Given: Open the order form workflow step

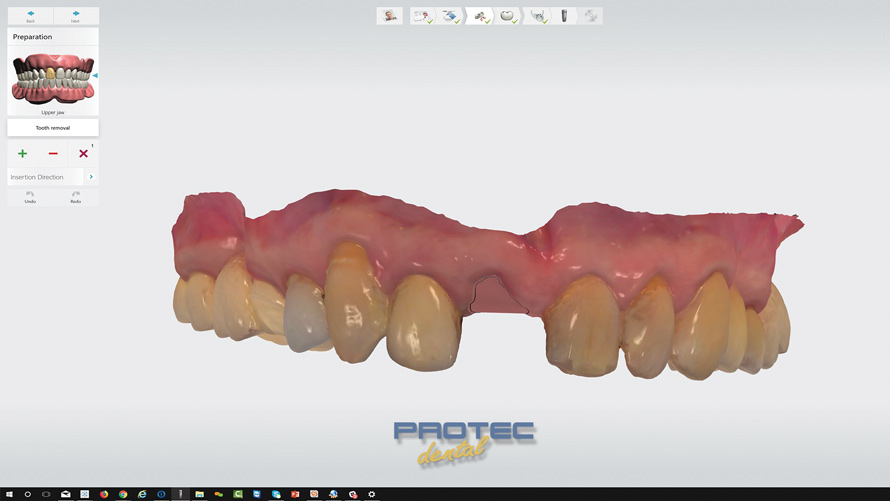Looking at the screenshot, I should (422, 16).
